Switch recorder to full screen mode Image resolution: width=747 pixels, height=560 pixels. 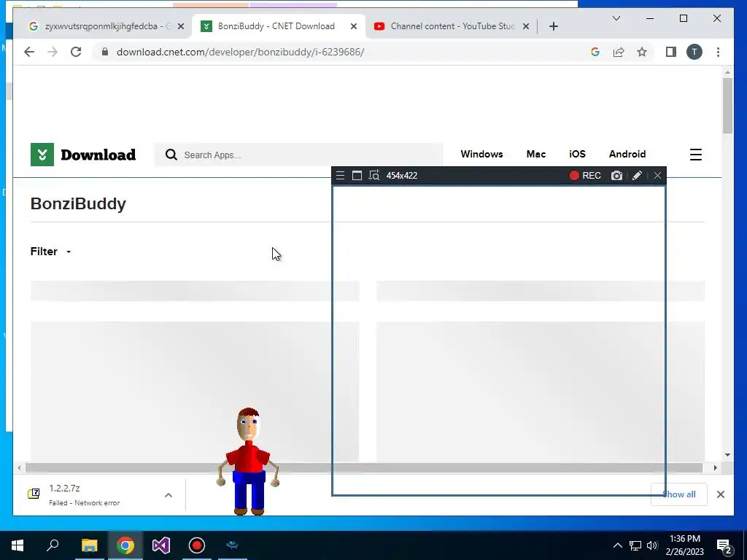(357, 175)
